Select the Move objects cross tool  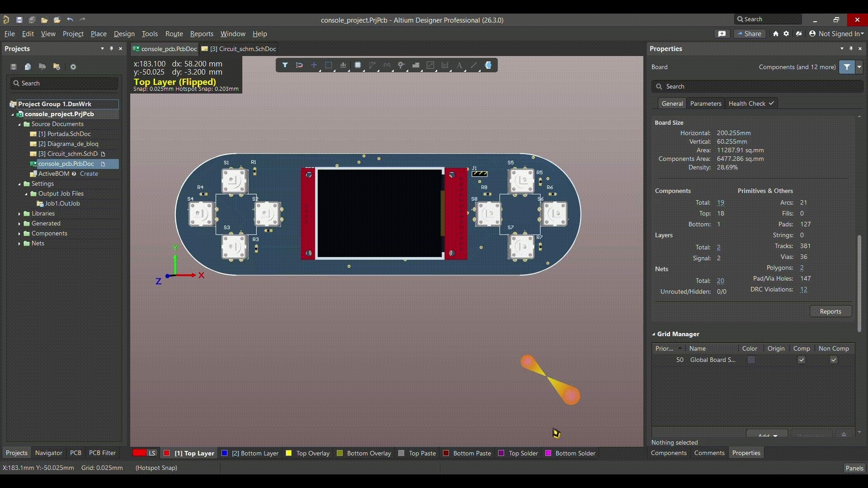(314, 65)
